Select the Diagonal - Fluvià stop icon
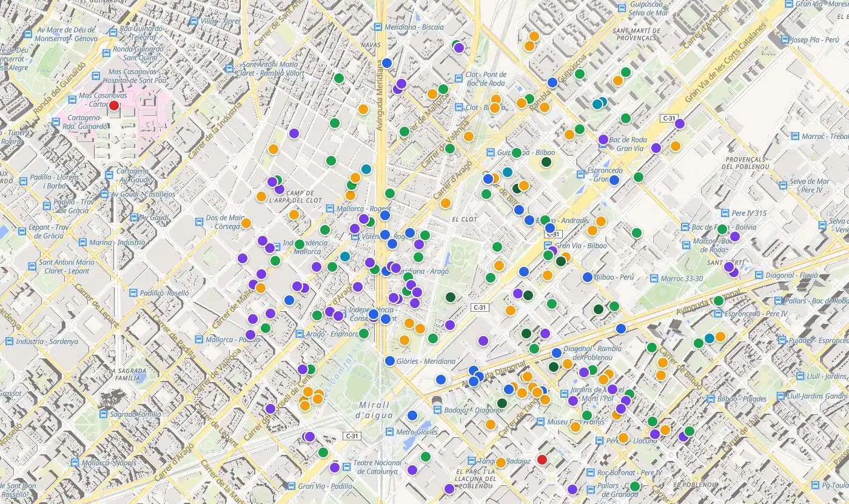 coord(759,275)
